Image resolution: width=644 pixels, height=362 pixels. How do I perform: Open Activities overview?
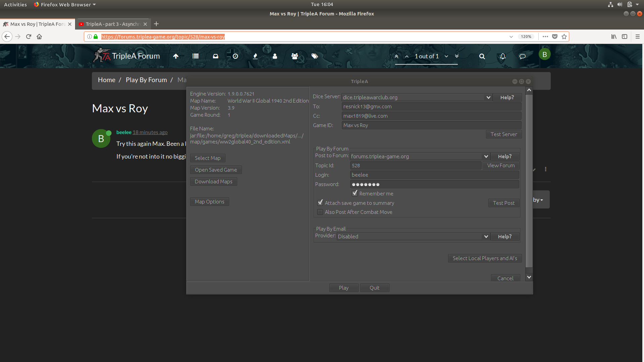[x=15, y=4]
